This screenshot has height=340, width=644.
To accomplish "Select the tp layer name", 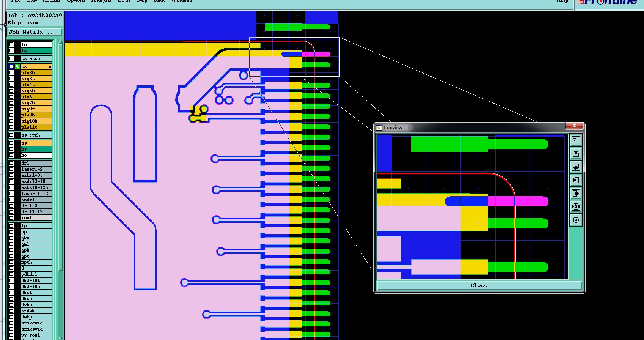I will (x=36, y=226).
